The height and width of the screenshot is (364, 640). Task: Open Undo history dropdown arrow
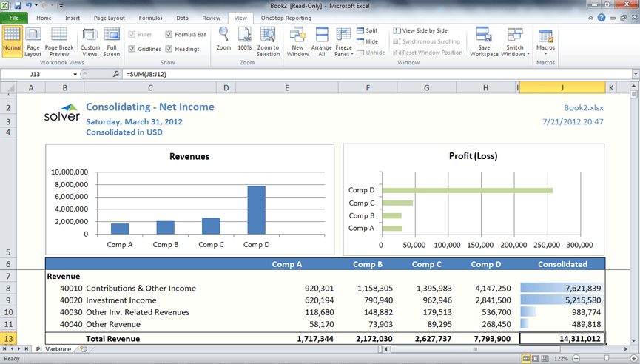36,6
